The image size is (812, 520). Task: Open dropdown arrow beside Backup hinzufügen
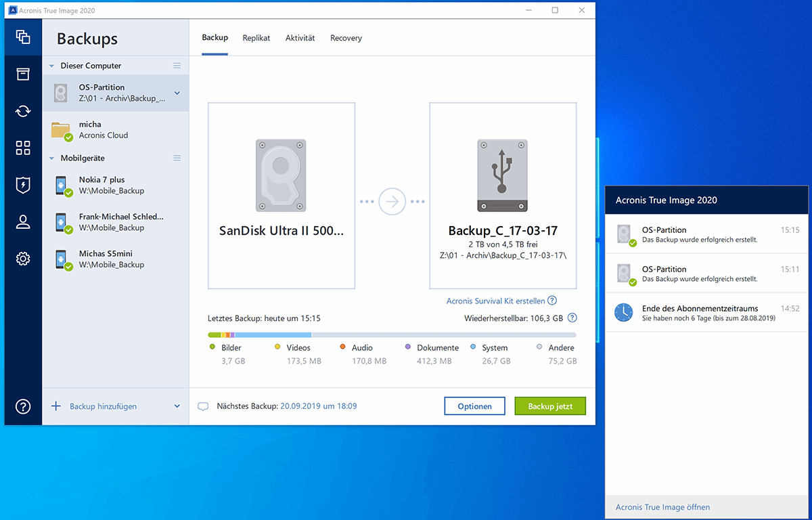(177, 407)
